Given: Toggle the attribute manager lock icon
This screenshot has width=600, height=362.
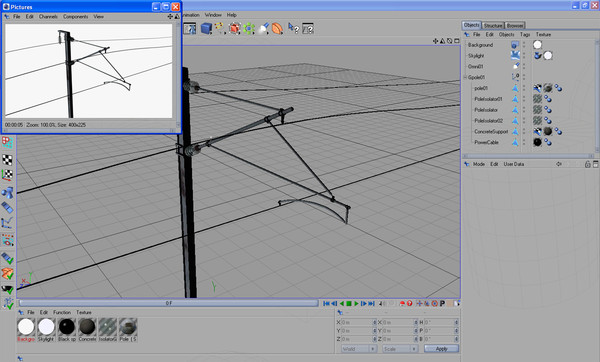Looking at the screenshot, I should (588, 164).
